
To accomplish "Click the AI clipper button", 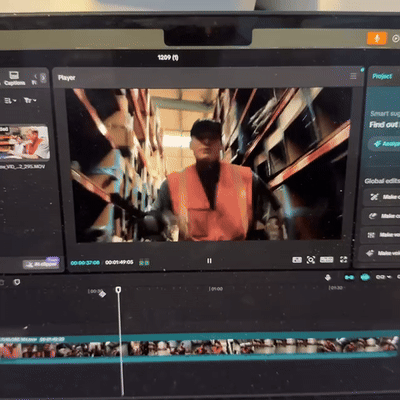I will (41, 264).
